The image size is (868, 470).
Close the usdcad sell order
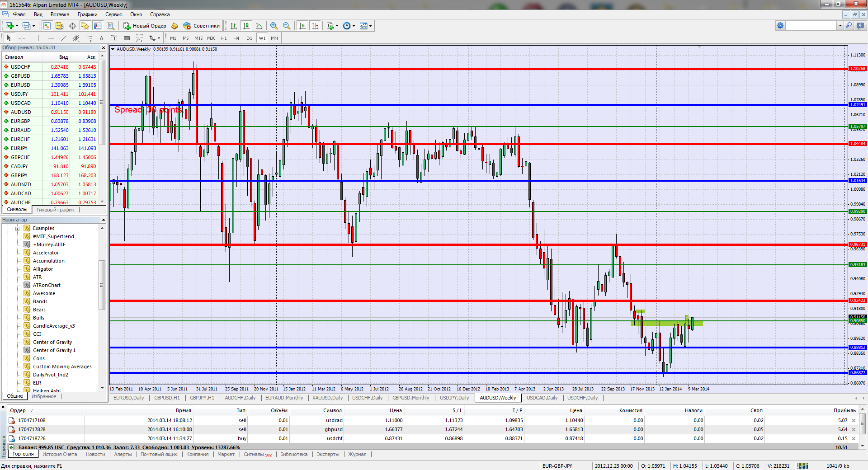point(854,420)
